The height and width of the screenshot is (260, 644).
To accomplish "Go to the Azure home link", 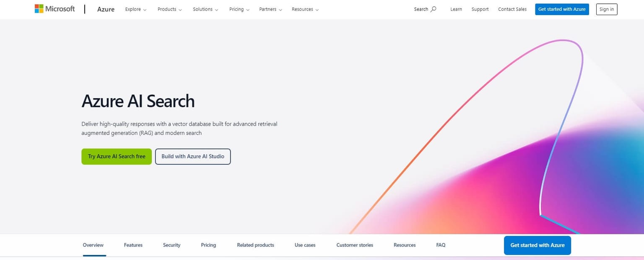I will click(106, 9).
